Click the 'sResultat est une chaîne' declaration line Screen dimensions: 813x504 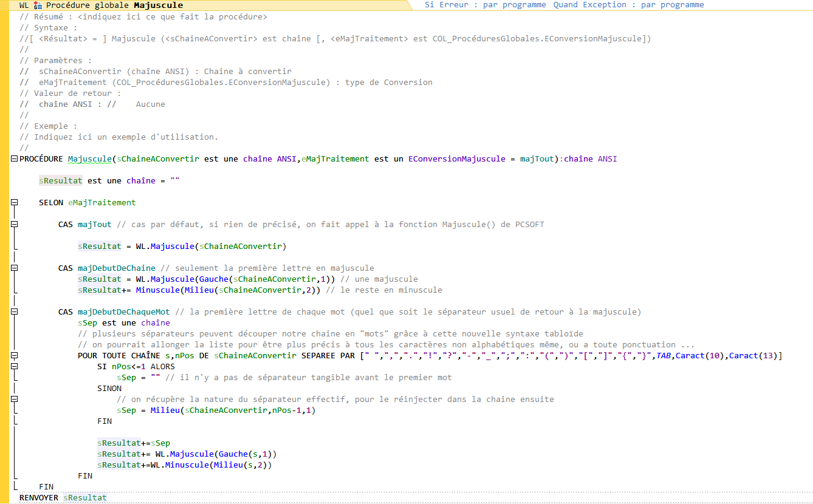tap(109, 181)
